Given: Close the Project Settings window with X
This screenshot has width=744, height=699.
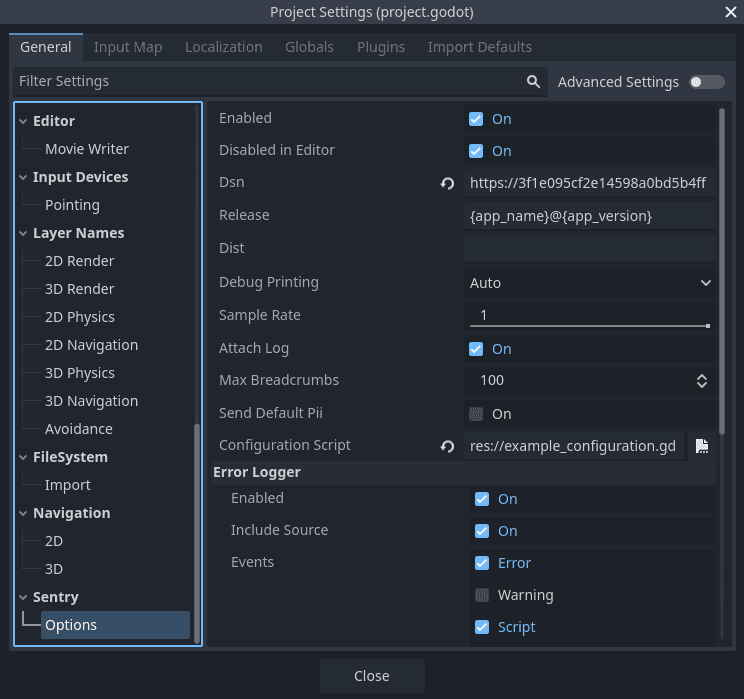Looking at the screenshot, I should pos(730,12).
